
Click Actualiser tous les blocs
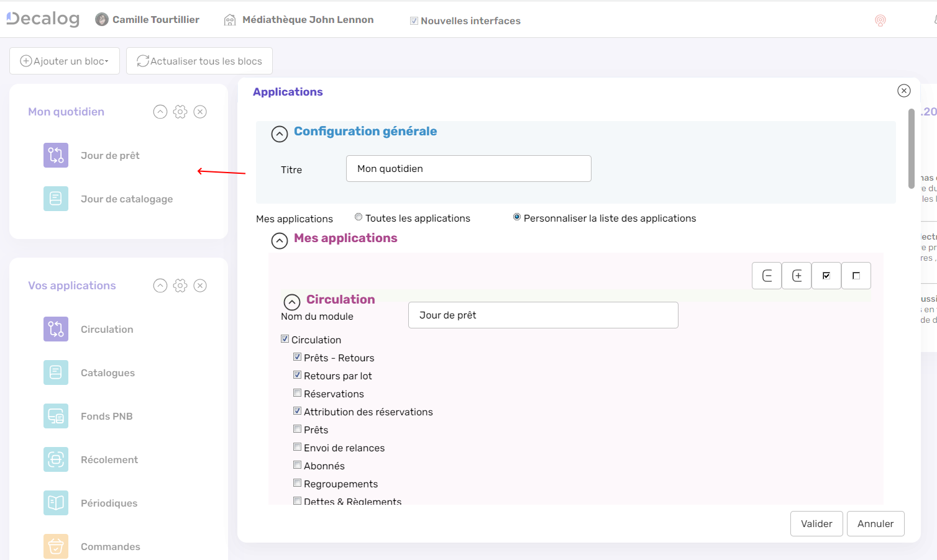[x=199, y=60]
